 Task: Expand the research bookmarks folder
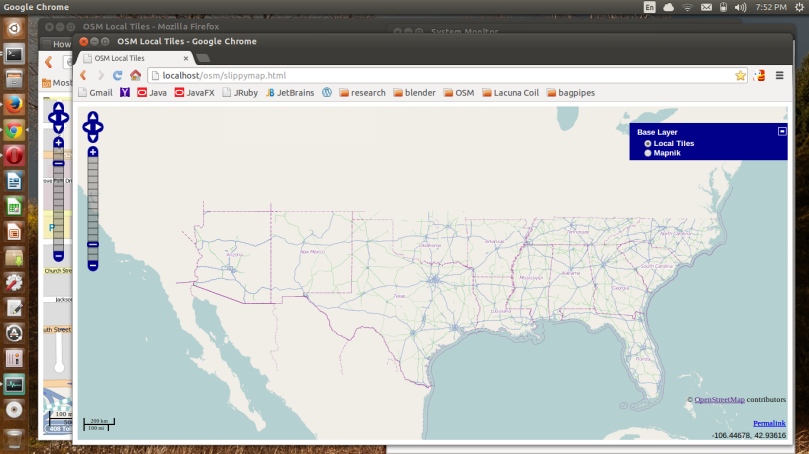coord(362,93)
